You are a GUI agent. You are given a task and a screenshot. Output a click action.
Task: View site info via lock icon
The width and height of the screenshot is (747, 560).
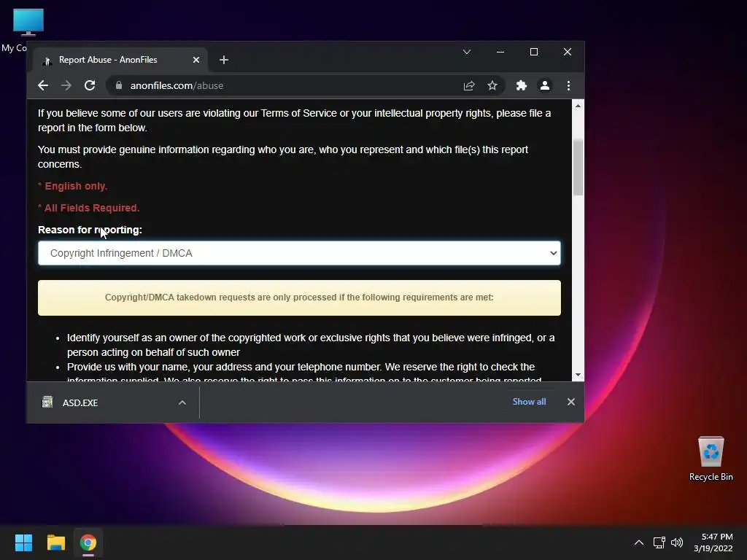click(x=119, y=86)
